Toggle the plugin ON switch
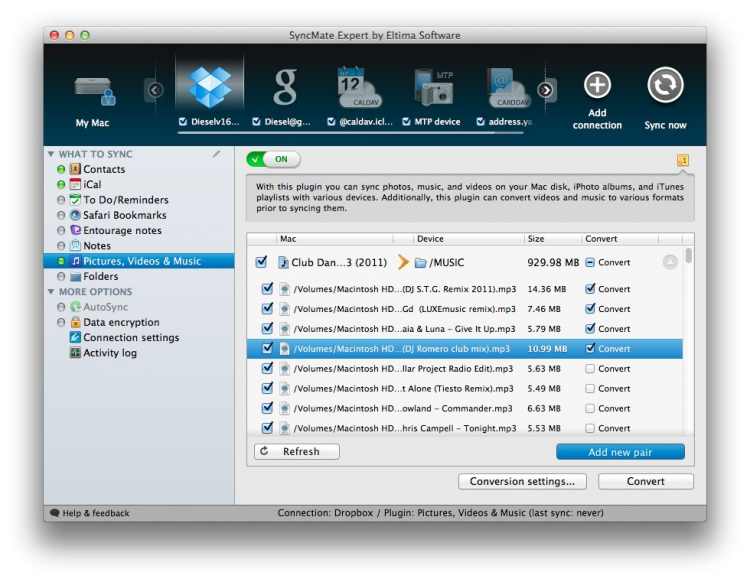This screenshot has width=750, height=582. pos(273,159)
